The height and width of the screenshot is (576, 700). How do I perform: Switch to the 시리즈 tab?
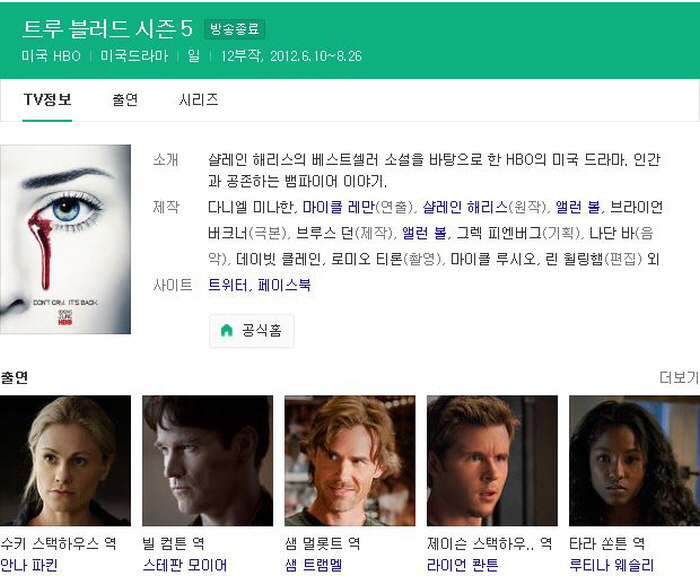(x=198, y=100)
